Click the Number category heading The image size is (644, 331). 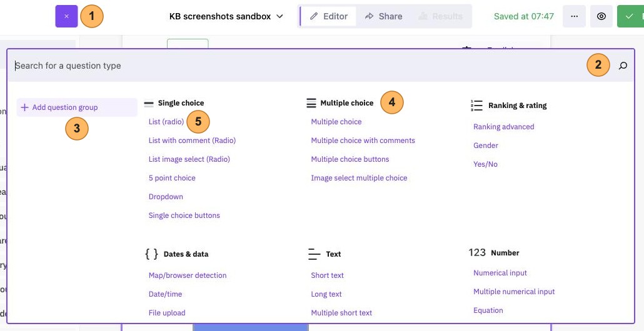click(x=505, y=253)
